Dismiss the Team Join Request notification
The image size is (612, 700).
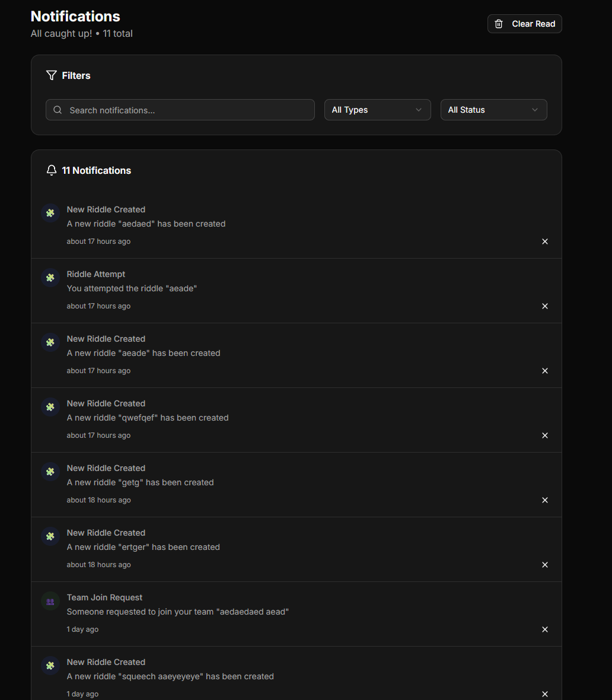click(x=544, y=629)
